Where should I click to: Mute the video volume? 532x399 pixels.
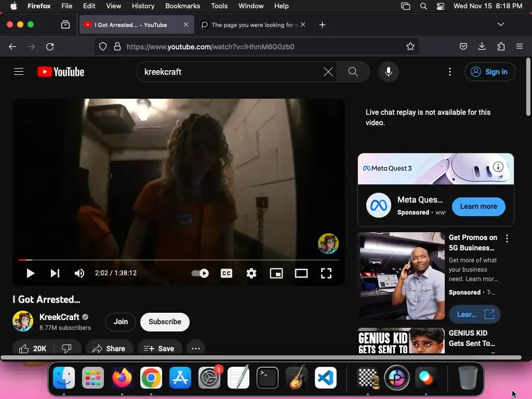[x=79, y=273]
